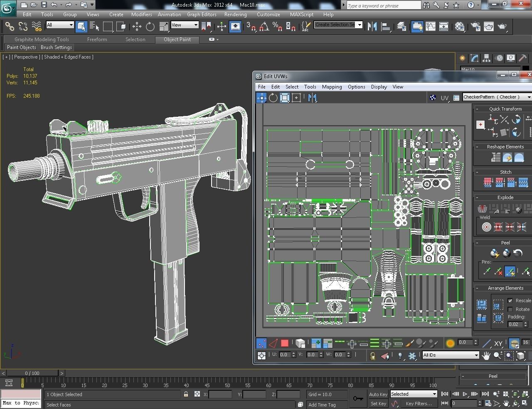
Task: Open CheckerPattern texture dropdown
Action: click(497, 97)
